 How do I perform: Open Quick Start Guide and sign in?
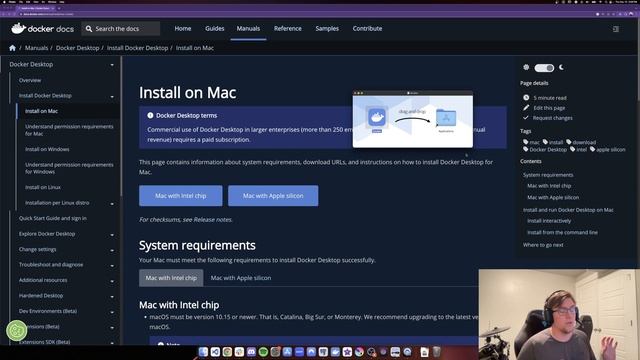point(53,218)
